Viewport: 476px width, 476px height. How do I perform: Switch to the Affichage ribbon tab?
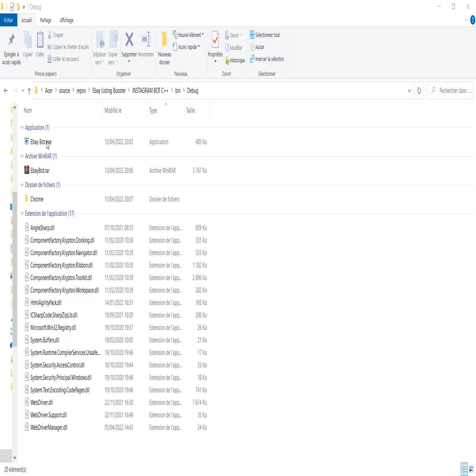point(66,20)
